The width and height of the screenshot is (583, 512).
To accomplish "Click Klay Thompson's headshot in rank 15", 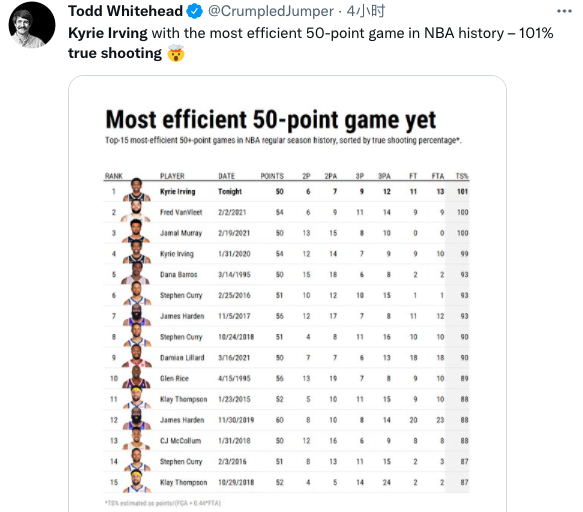I will (136, 481).
